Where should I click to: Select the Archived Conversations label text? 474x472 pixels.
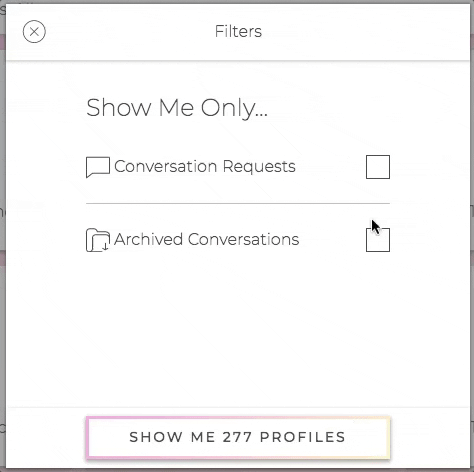click(207, 239)
